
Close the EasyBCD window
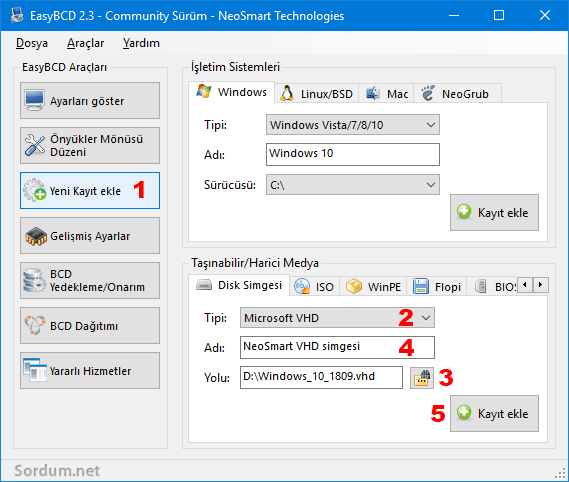coord(545,15)
